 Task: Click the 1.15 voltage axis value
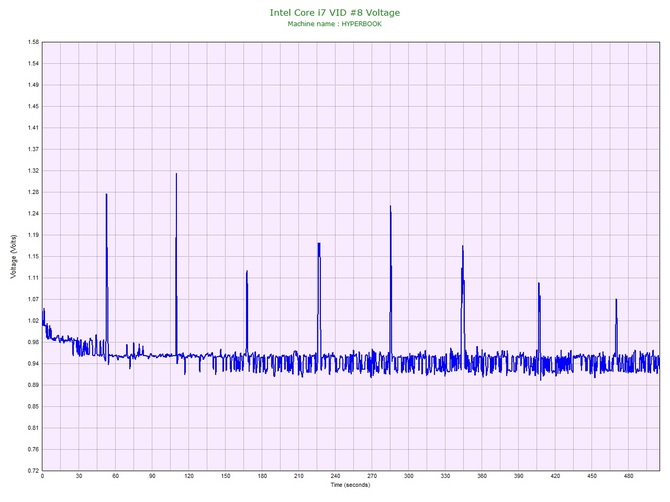(33, 256)
